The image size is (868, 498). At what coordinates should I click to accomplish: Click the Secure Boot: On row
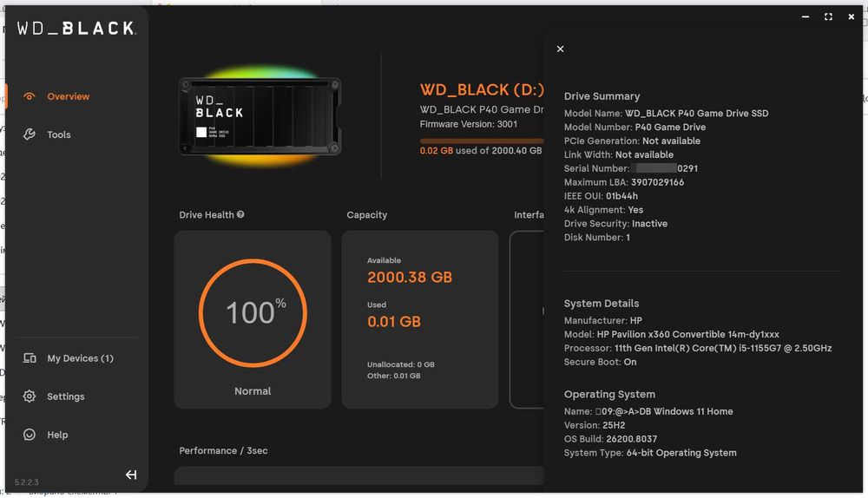coord(600,362)
